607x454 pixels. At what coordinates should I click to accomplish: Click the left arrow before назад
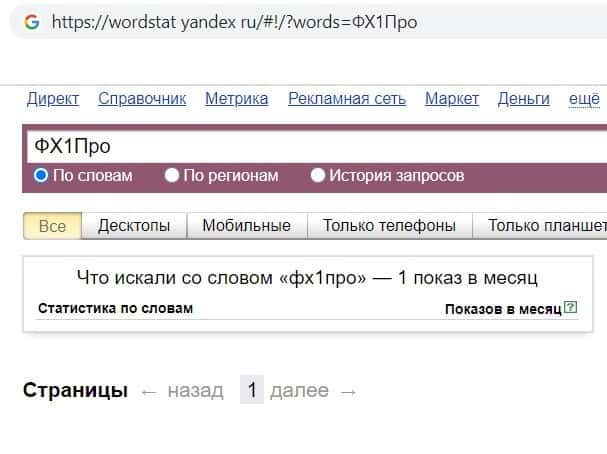[149, 391]
